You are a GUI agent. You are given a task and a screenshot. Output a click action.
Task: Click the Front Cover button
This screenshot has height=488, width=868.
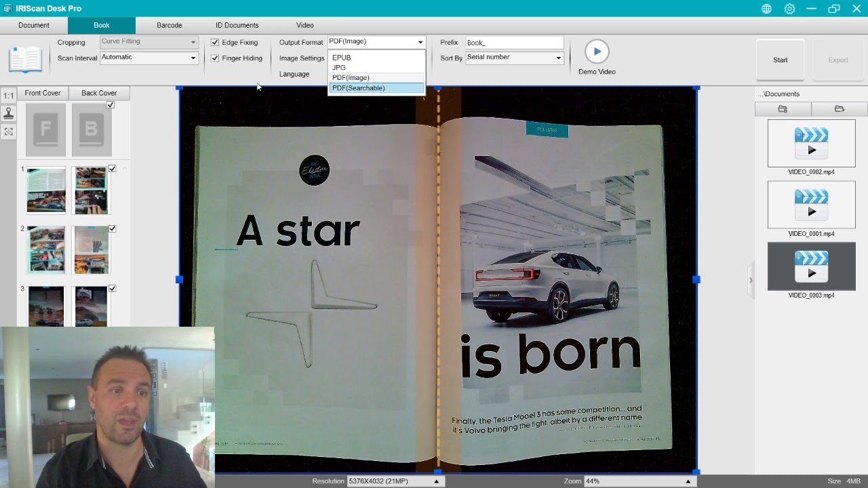tap(43, 93)
